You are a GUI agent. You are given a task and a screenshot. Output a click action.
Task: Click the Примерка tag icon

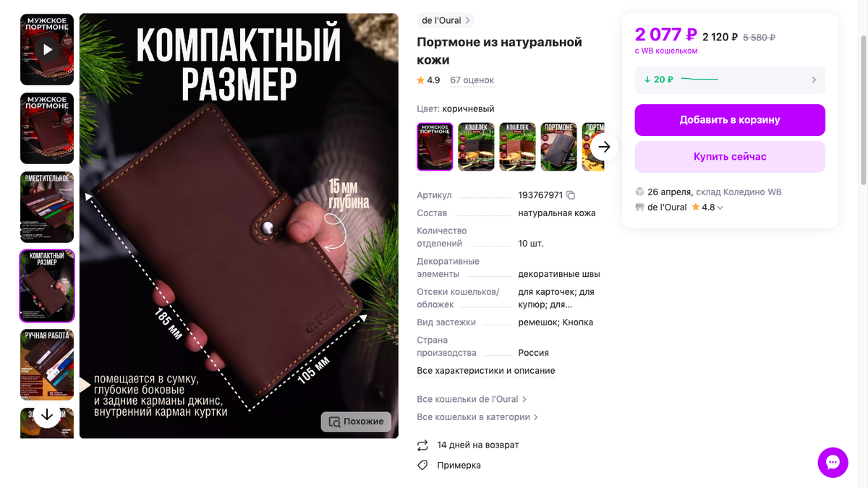[423, 465]
